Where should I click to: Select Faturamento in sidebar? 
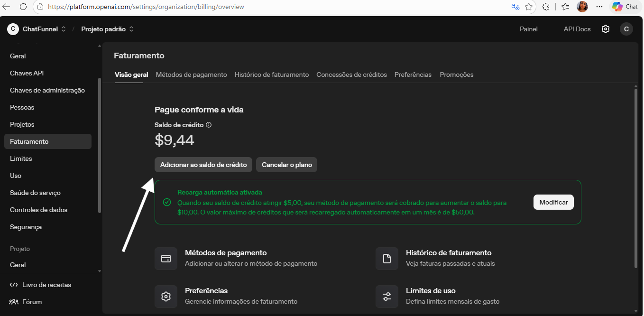click(x=48, y=141)
